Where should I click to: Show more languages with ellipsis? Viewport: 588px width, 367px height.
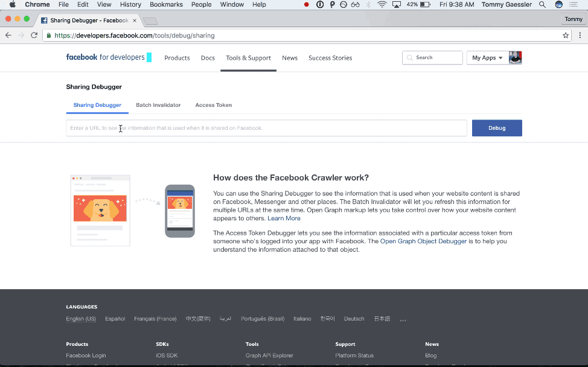[x=403, y=320]
